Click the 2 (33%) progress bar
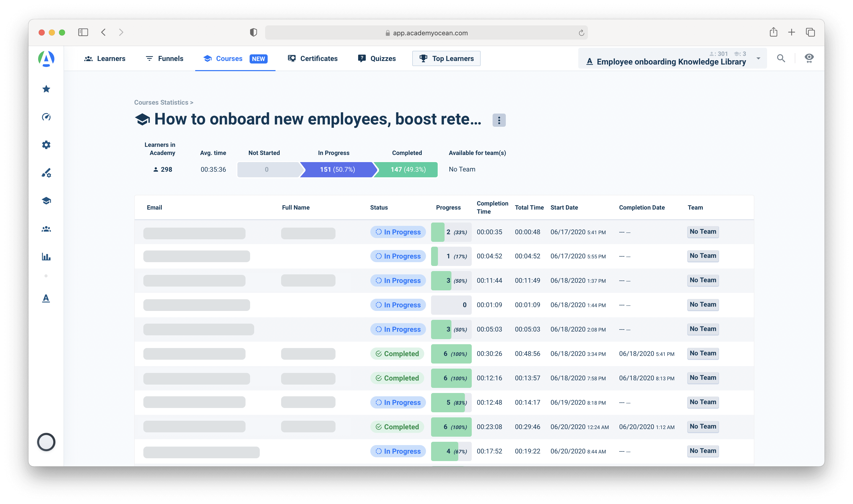The height and width of the screenshot is (504, 853). pyautogui.click(x=451, y=232)
